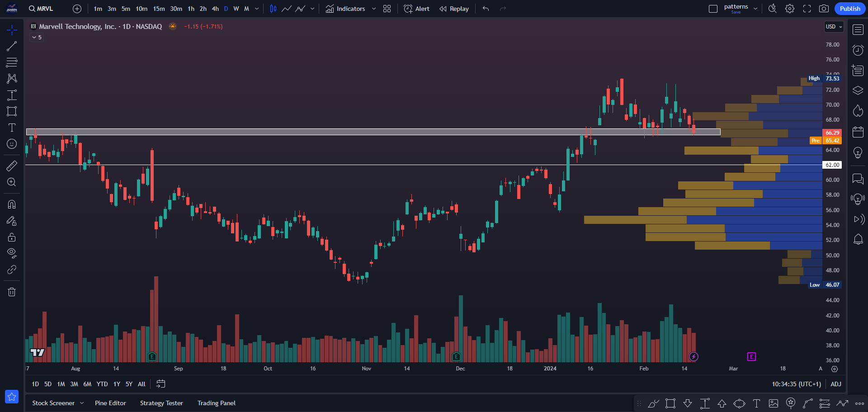Open the notifications bell panel
This screenshot has height=412, width=868.
coord(858,239)
